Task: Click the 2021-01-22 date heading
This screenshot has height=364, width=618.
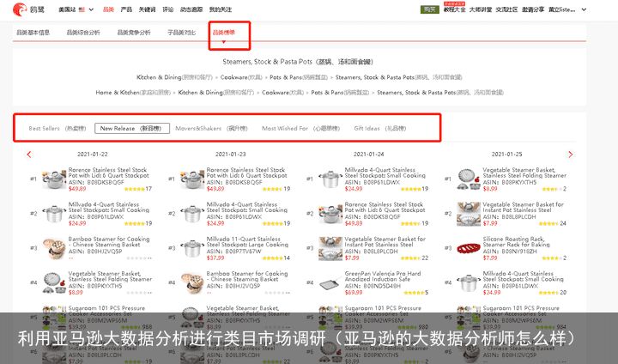Action: click(x=92, y=155)
